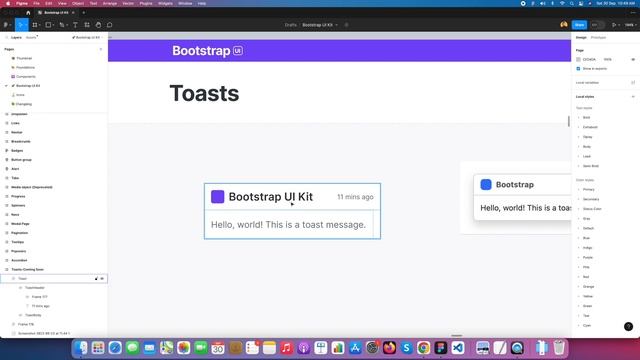Select the Pagination layer
640x360 pixels.
(x=20, y=233)
